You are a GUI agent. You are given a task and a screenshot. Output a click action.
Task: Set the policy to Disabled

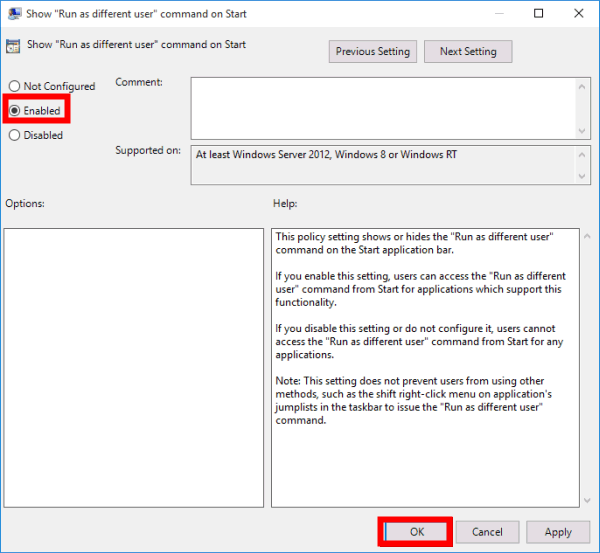pyautogui.click(x=15, y=135)
